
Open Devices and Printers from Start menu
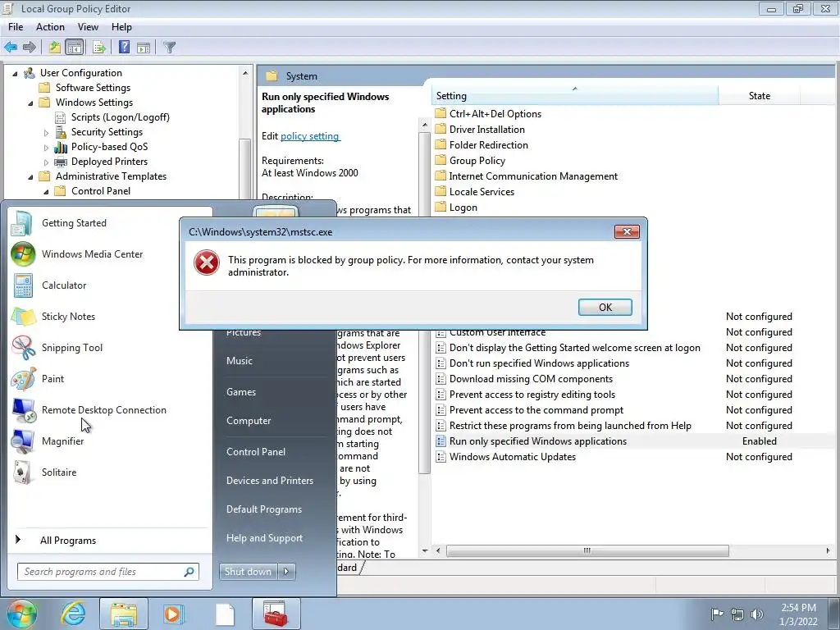click(x=269, y=481)
